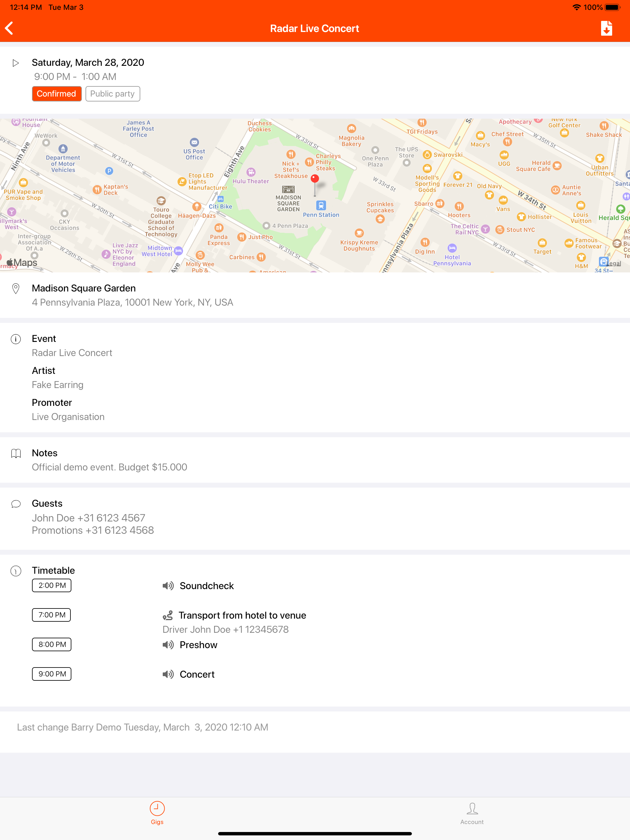Tap the Preshow timetable entry

(x=198, y=645)
